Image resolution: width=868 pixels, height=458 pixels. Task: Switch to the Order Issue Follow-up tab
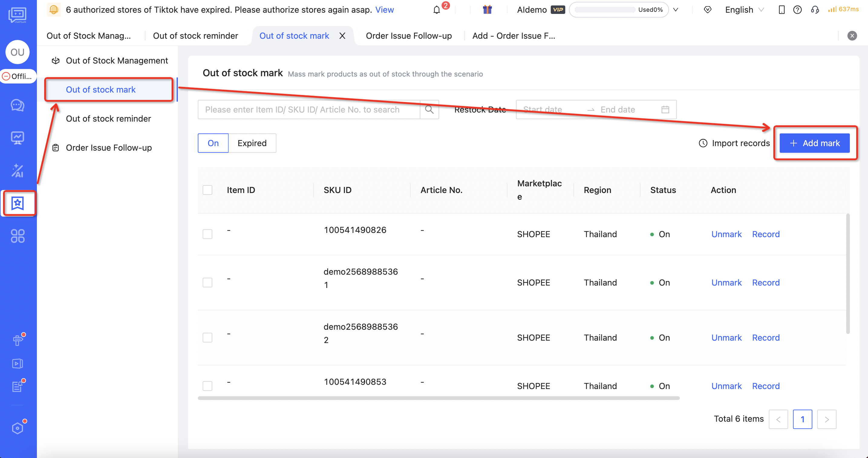pos(409,36)
